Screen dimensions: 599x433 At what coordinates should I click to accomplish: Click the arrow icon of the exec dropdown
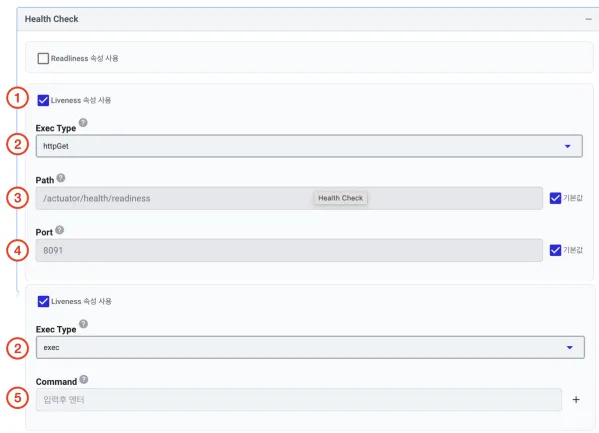pos(570,347)
